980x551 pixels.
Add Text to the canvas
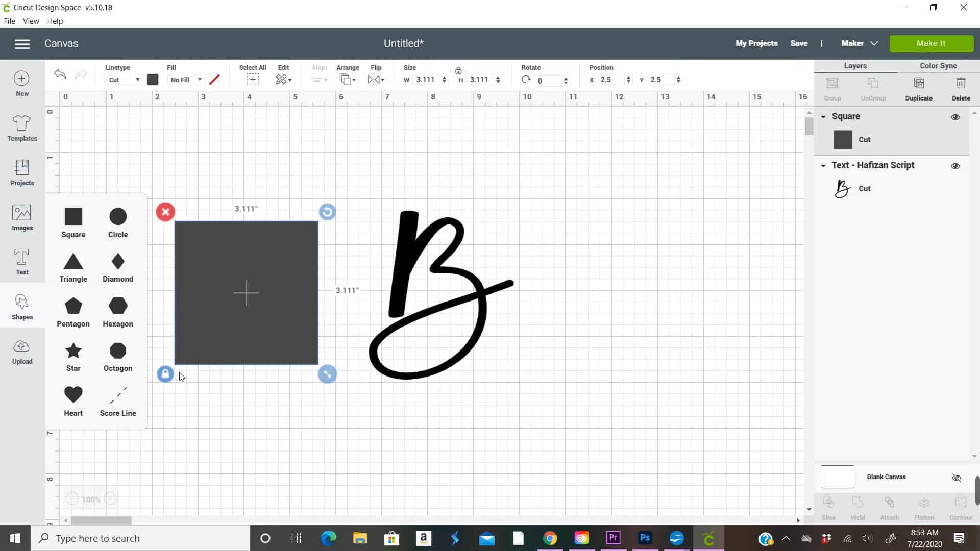coord(22,262)
